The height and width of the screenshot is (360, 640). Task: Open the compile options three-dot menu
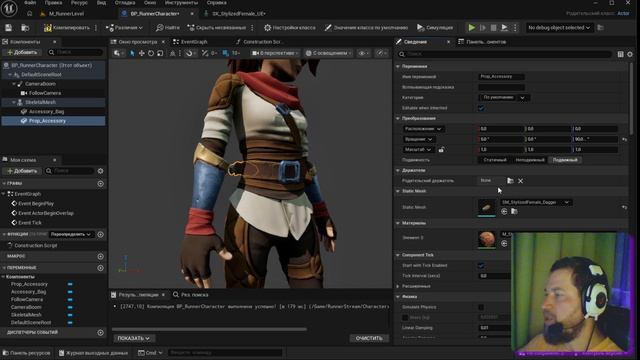96,28
